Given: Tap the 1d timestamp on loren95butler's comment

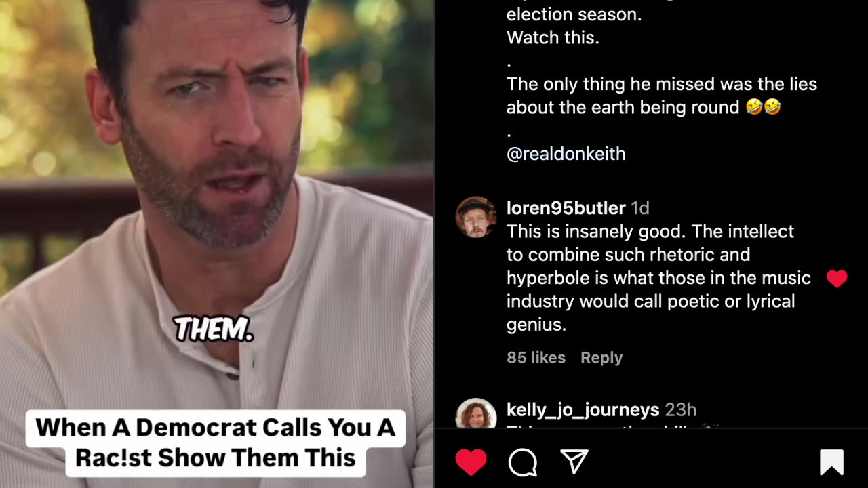Looking at the screenshot, I should click(x=640, y=208).
